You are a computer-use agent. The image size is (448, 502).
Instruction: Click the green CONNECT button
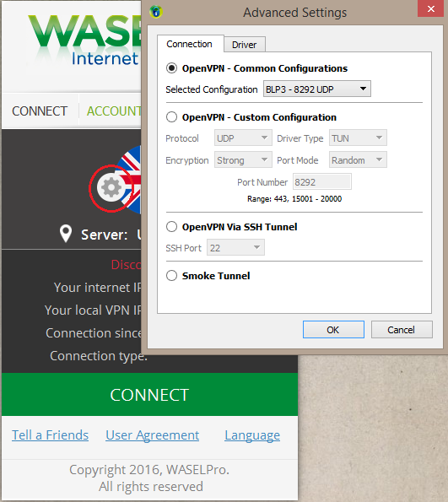149,395
